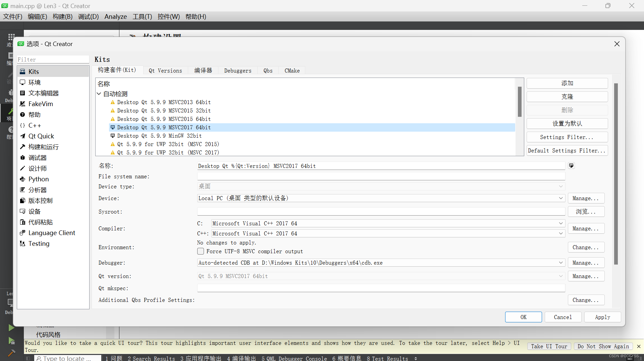Close the UI tour notification bar
644x361 pixels.
click(639, 346)
